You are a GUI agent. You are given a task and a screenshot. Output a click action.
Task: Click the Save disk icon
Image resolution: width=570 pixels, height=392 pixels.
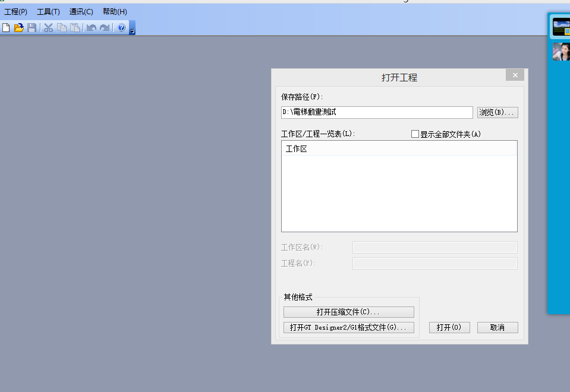(x=32, y=28)
